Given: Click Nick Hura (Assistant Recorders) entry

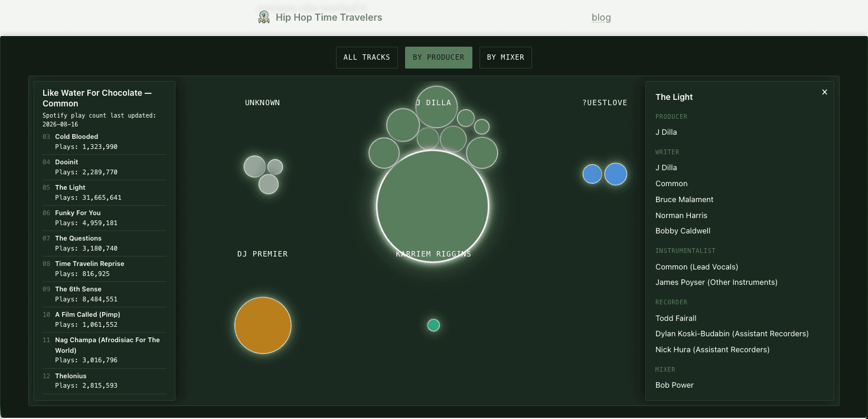Looking at the screenshot, I should (713, 350).
